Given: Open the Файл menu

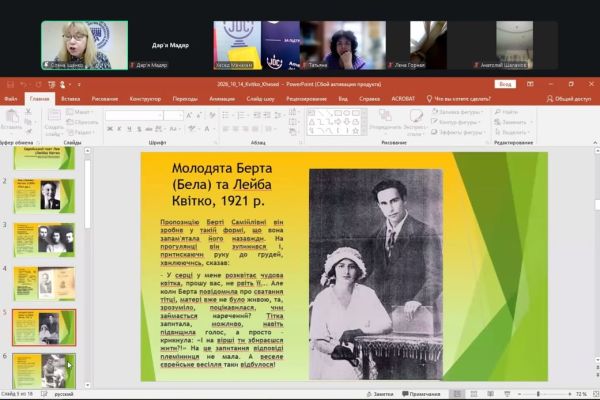Looking at the screenshot, I should [11, 99].
